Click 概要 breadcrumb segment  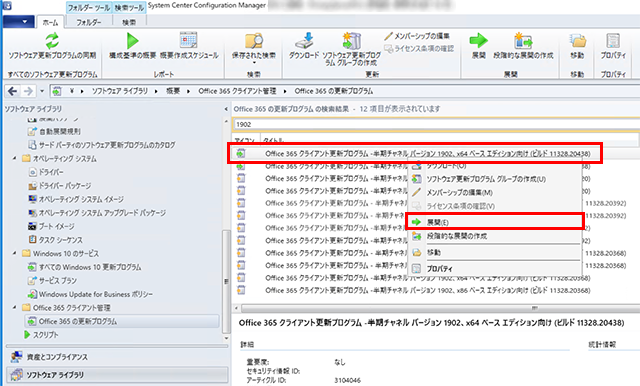pyautogui.click(x=173, y=91)
